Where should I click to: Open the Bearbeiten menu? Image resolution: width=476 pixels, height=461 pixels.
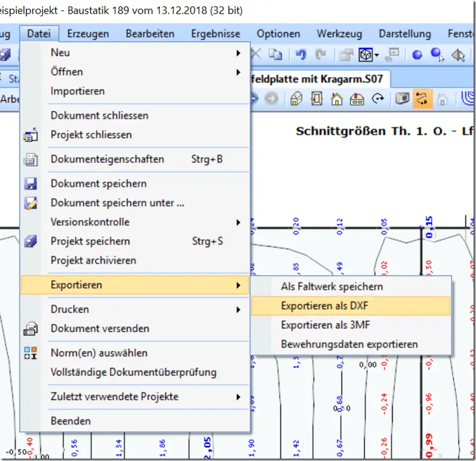(150, 33)
